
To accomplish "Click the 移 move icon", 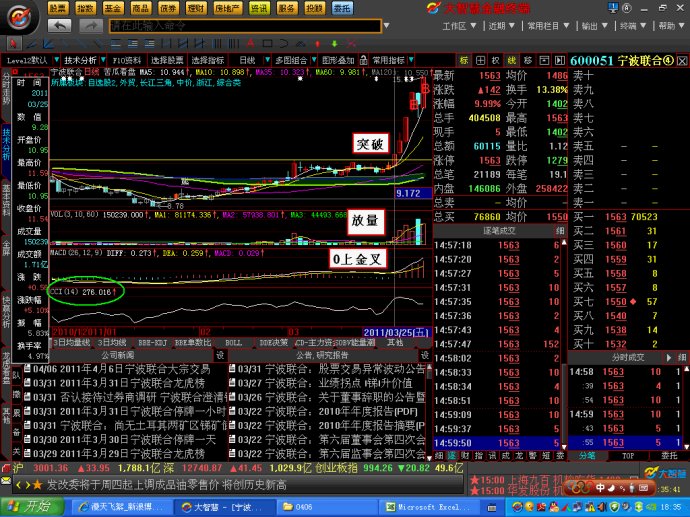I will pos(528,60).
